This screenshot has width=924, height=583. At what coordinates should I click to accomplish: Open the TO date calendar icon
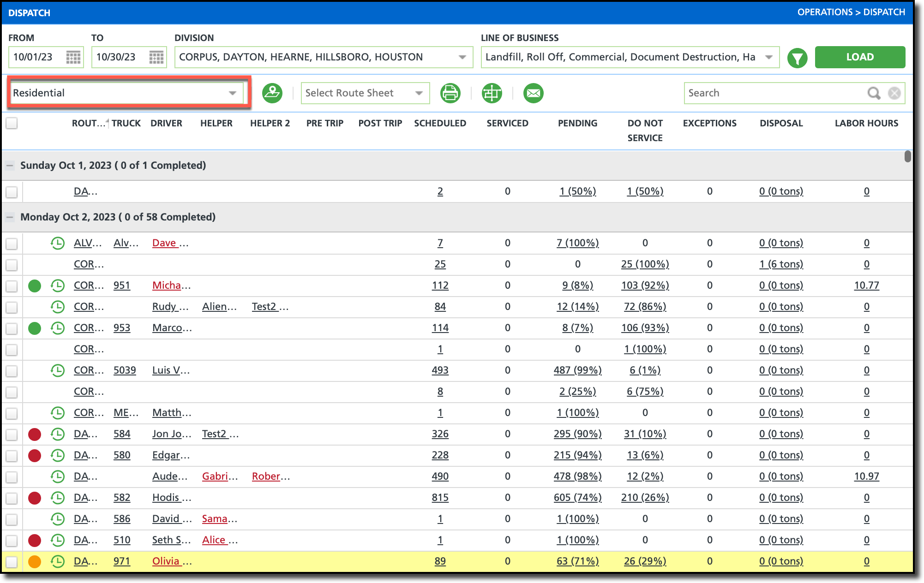[x=156, y=57]
